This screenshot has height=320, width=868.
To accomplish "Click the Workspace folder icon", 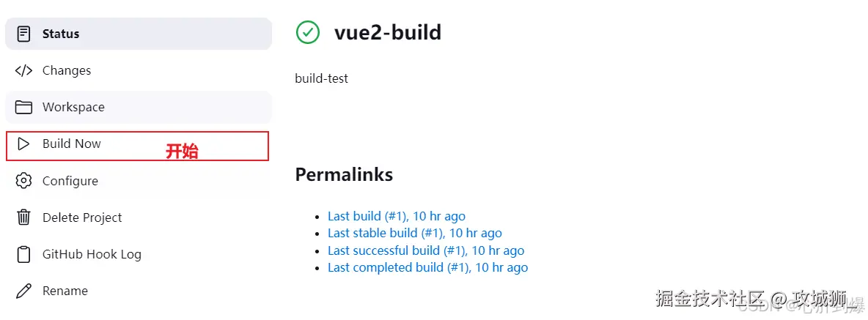I will click(x=24, y=107).
